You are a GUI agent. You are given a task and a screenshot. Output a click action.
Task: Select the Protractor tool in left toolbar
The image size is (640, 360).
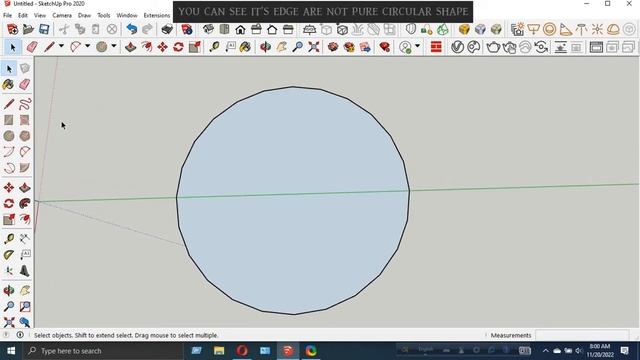(9, 255)
